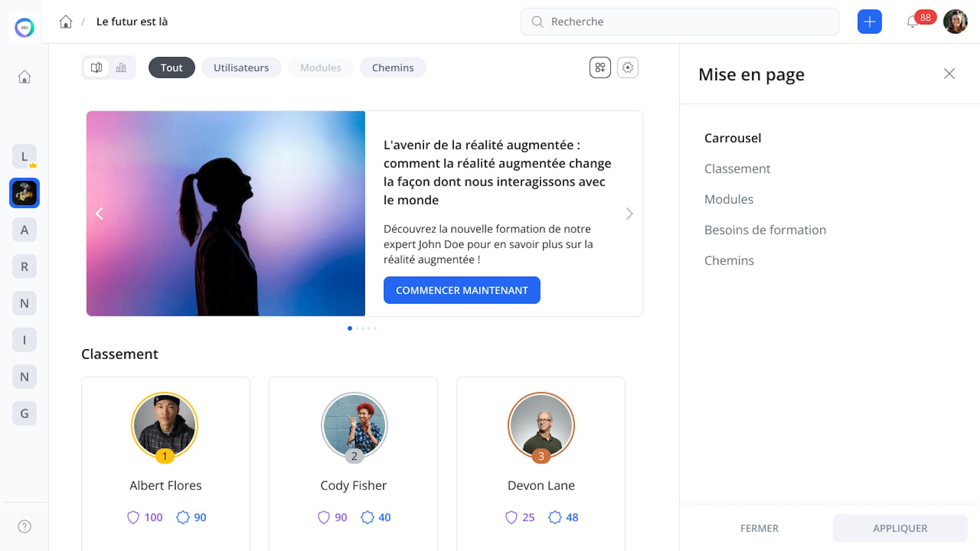This screenshot has height=551, width=980.
Task: Click Devon Lane badge score 48
Action: [563, 517]
